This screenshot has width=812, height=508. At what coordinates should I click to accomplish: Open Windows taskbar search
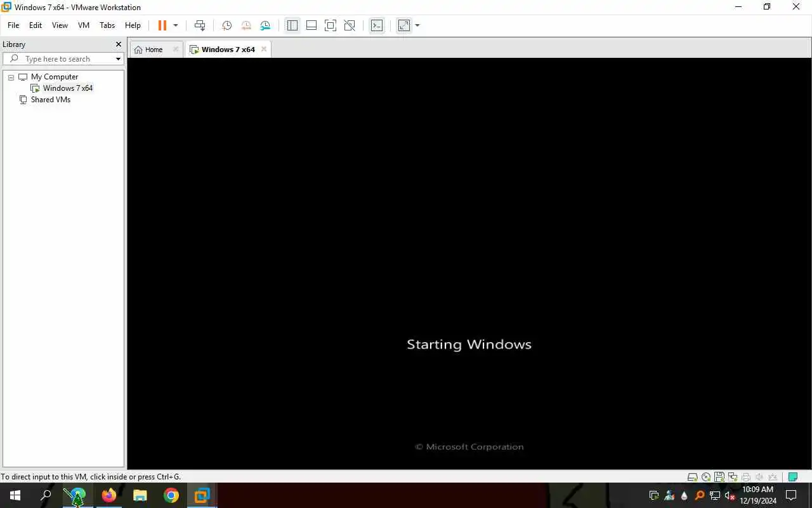pos(46,495)
